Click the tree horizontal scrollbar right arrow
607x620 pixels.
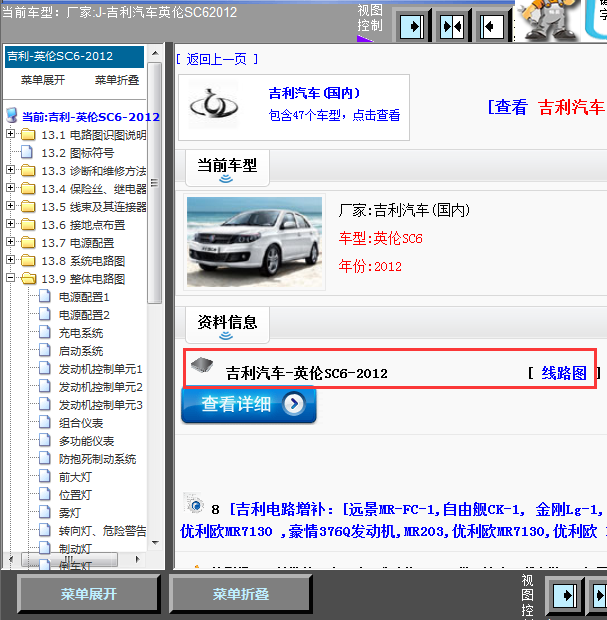tap(137, 559)
